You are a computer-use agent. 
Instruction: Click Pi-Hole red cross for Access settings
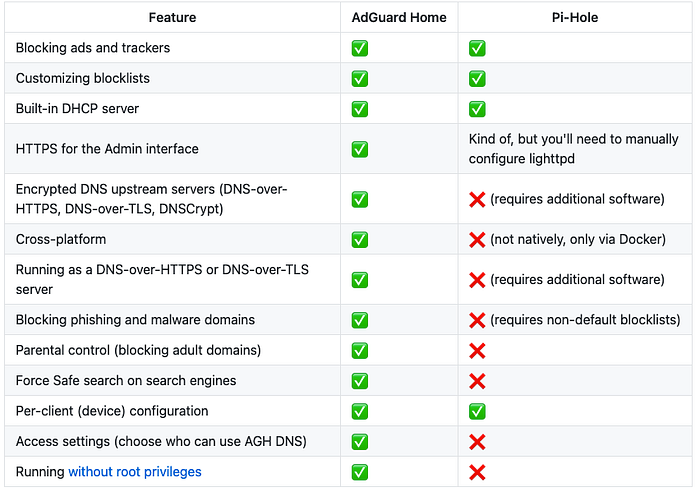[x=477, y=442]
